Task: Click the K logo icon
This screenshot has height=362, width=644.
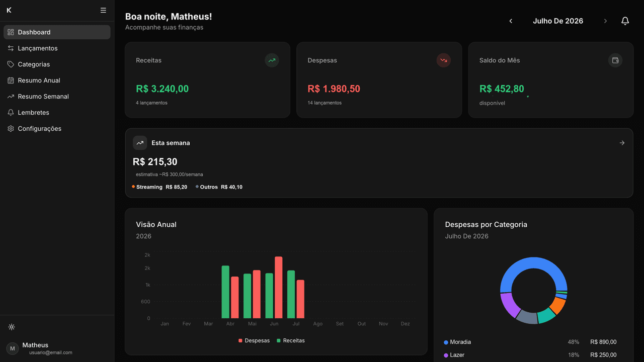Action: tap(9, 10)
